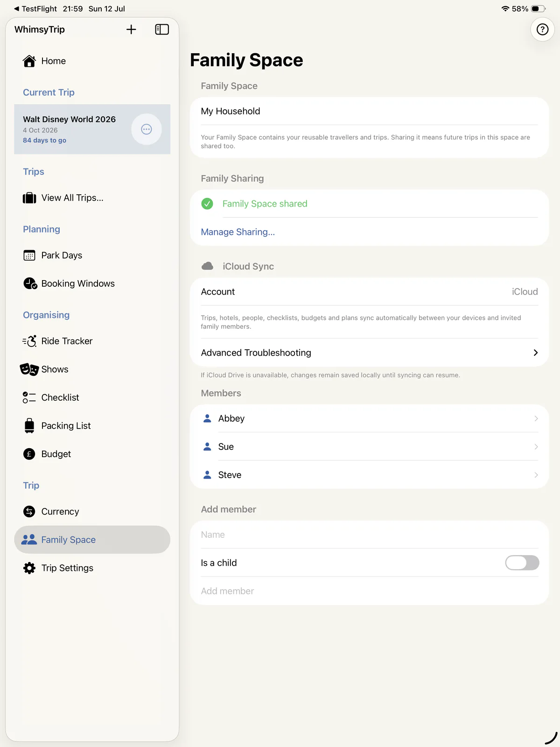The image size is (560, 747).
Task: Tap the Wi-Fi indicator in the status bar
Action: click(505, 9)
